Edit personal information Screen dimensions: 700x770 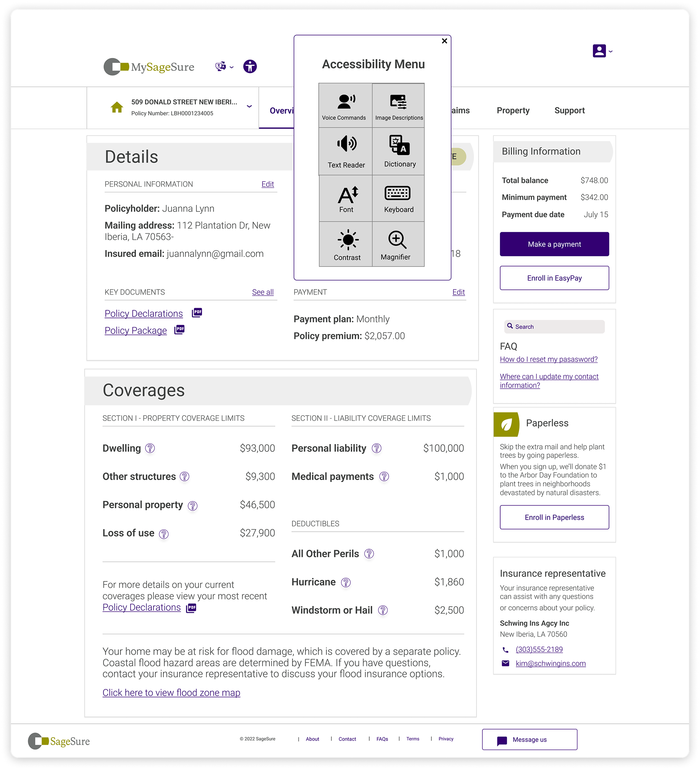click(x=267, y=184)
